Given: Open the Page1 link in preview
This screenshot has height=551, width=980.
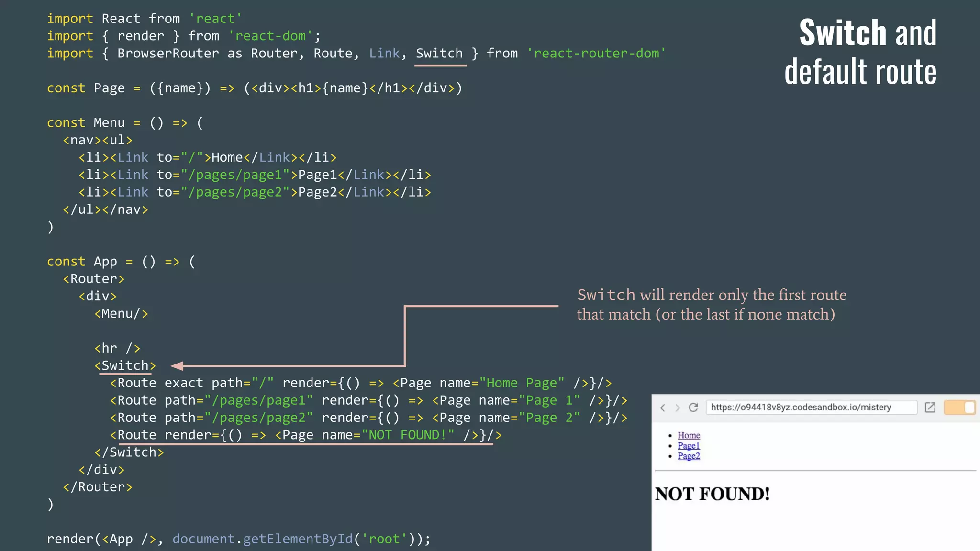Looking at the screenshot, I should 689,446.
